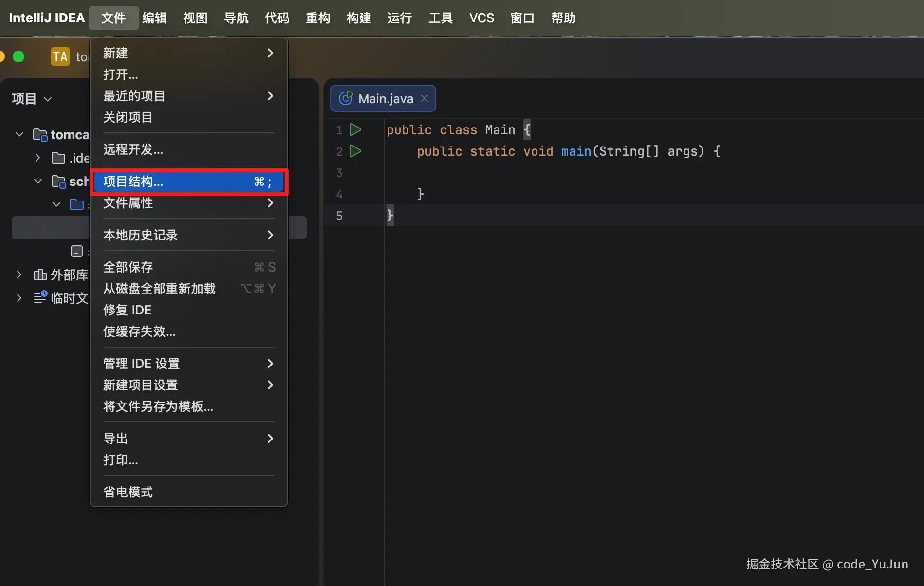The width and height of the screenshot is (924, 586).
Task: Expand the 临时文 scratches node
Action: coord(19,297)
